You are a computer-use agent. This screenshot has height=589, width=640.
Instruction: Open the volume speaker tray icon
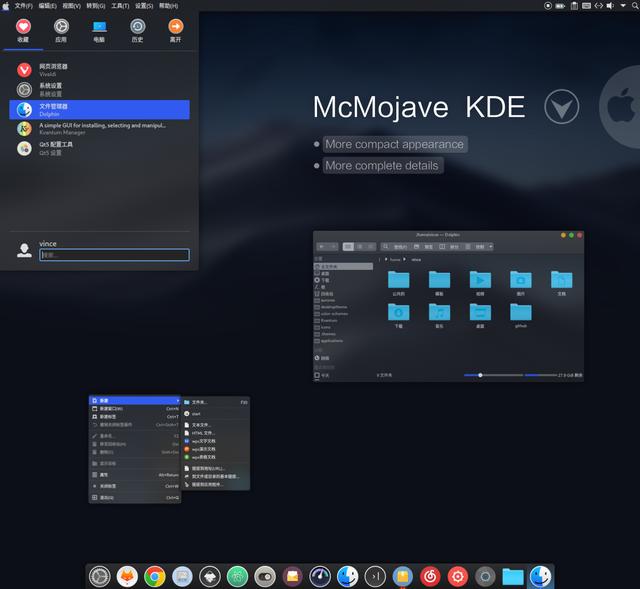[610, 5]
